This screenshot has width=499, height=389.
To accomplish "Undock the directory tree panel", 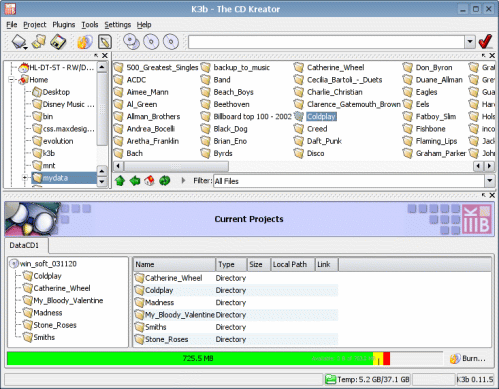I will coord(96,55).
